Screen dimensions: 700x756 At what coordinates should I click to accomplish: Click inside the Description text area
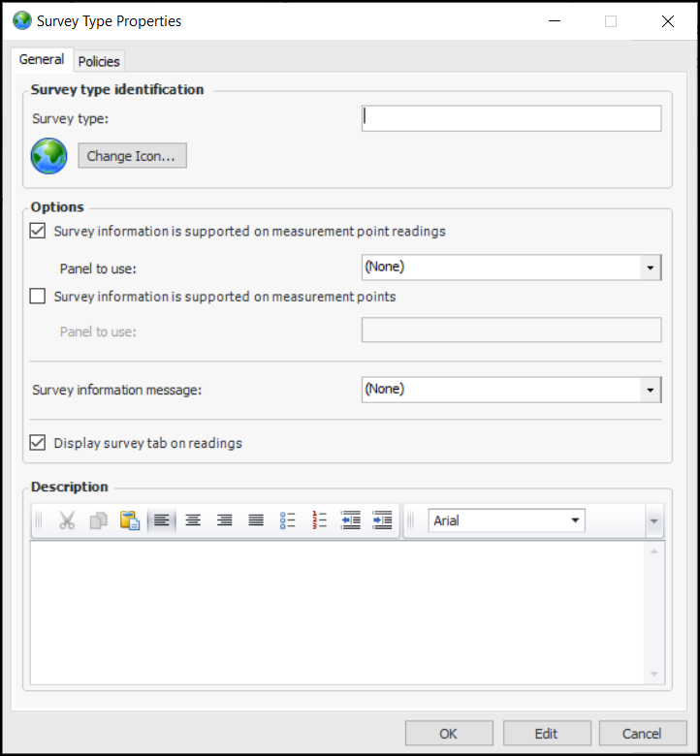click(x=336, y=613)
